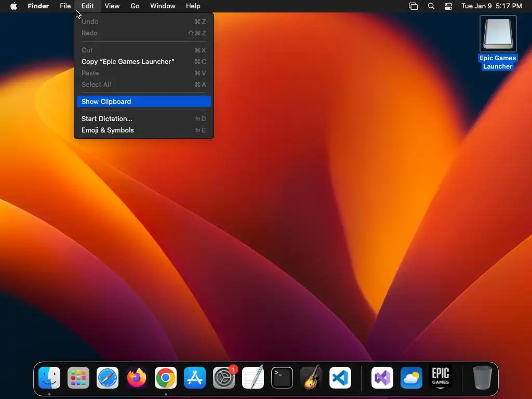Viewport: 532px width, 399px height.
Task: Click the date and time clock
Action: (x=491, y=6)
